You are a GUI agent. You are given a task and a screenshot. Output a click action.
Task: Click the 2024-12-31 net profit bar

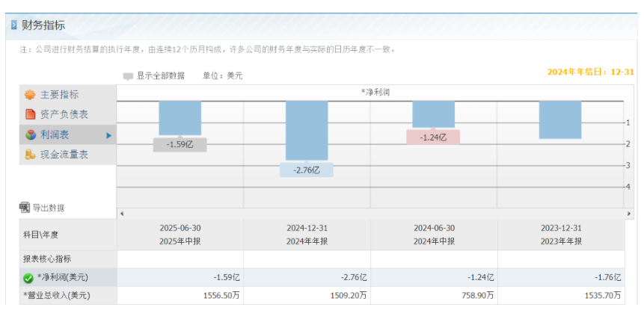tap(307, 131)
